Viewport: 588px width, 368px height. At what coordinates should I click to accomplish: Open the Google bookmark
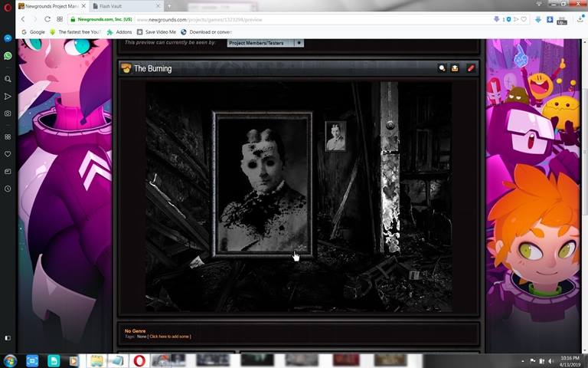point(34,32)
